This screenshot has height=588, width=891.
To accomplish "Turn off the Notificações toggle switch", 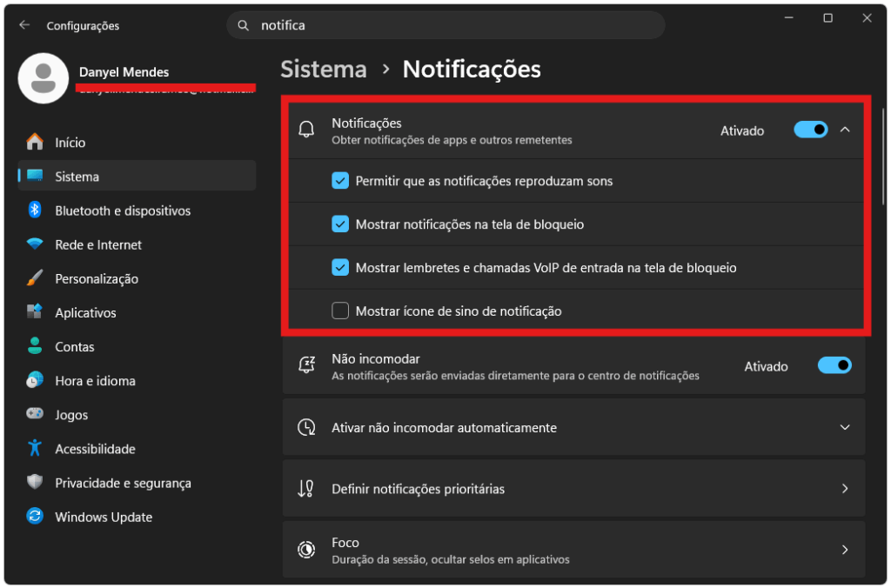I will coord(811,130).
